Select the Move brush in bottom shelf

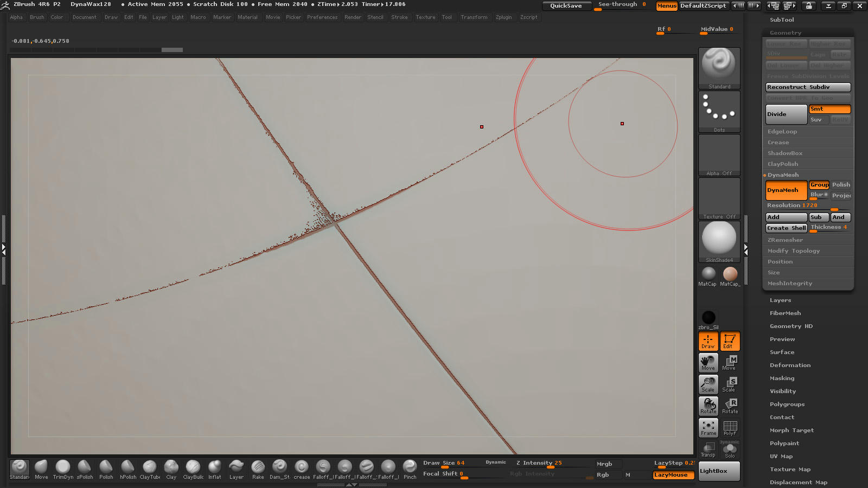(41, 470)
